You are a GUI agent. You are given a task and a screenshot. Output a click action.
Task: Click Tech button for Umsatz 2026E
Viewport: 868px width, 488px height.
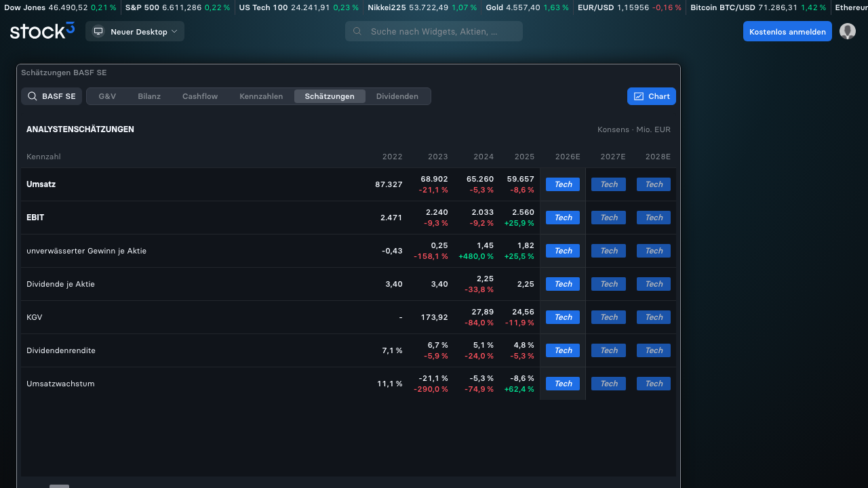[x=563, y=184]
